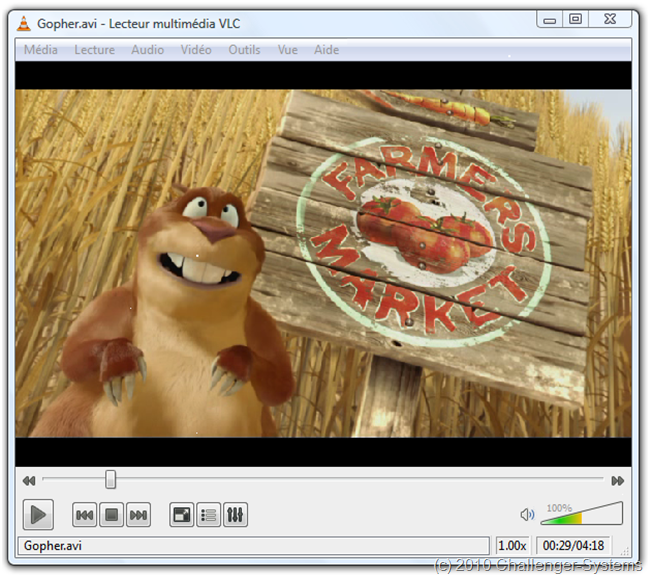Open the Outils menu

click(x=244, y=50)
